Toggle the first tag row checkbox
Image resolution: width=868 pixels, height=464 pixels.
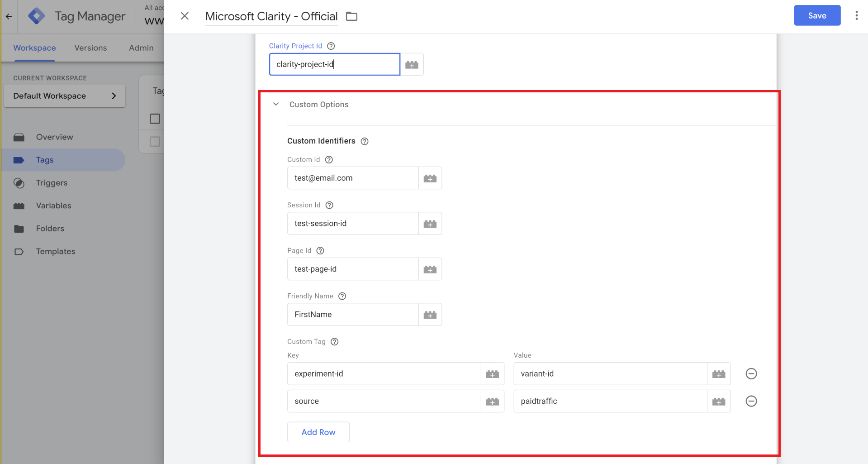point(155,142)
